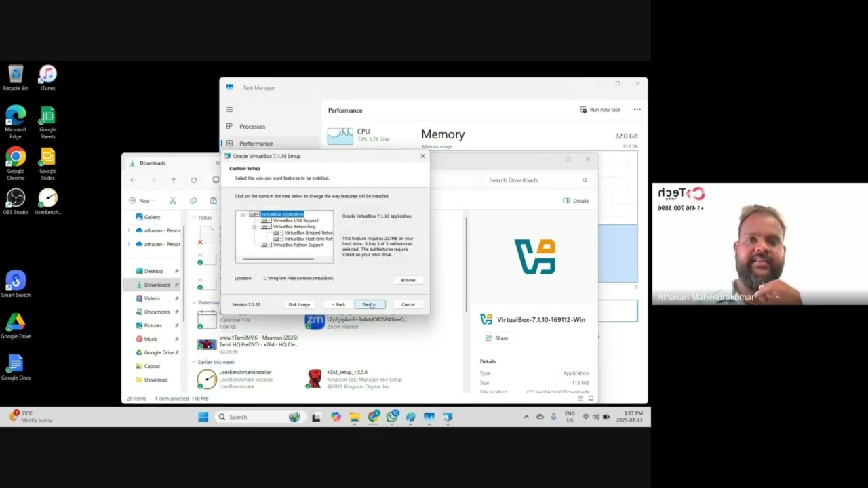
Task: Open the Google Docs desktop shortcut
Action: (x=16, y=367)
